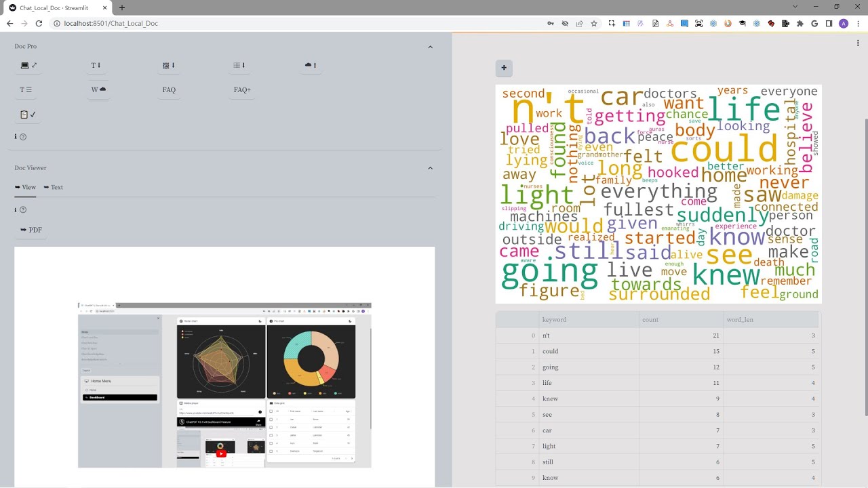Viewport: 868px width, 488px height.
Task: Click the keyword cell "see"
Action: (588, 415)
